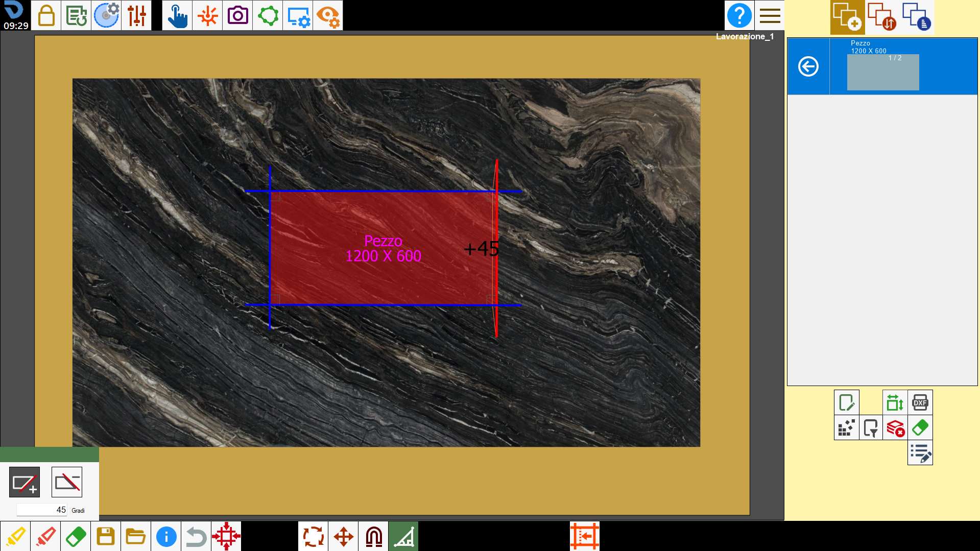Screen dimensions: 980x551
Task: Toggle the add inclined cut button
Action: (25, 482)
